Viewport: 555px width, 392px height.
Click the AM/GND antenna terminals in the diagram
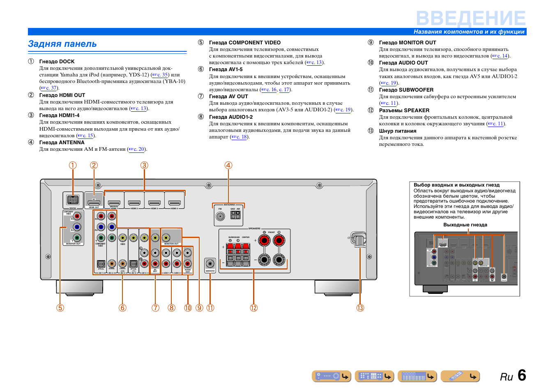235,214
